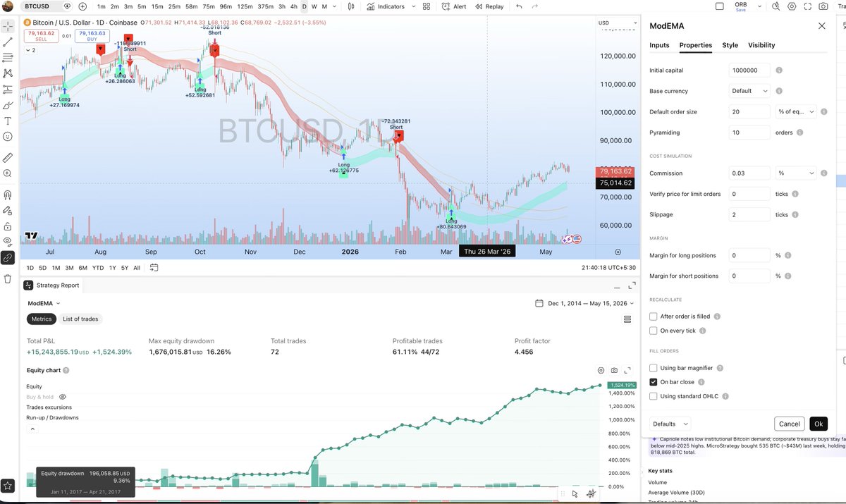Click the equity chart settings gear icon
Image resolution: width=846 pixels, height=504 pixels.
point(601,370)
